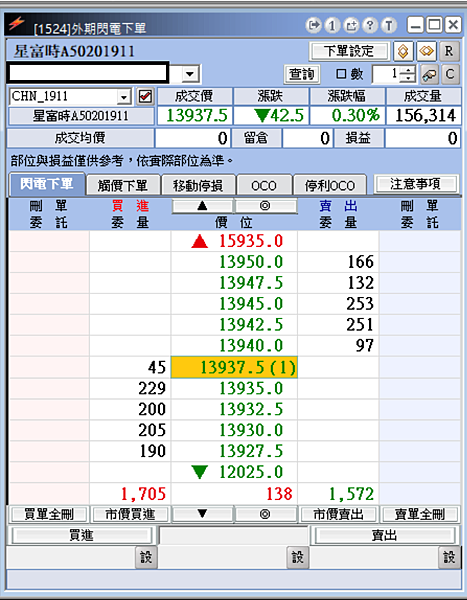Click price row 13935.0
467x600 pixels.
[234, 388]
